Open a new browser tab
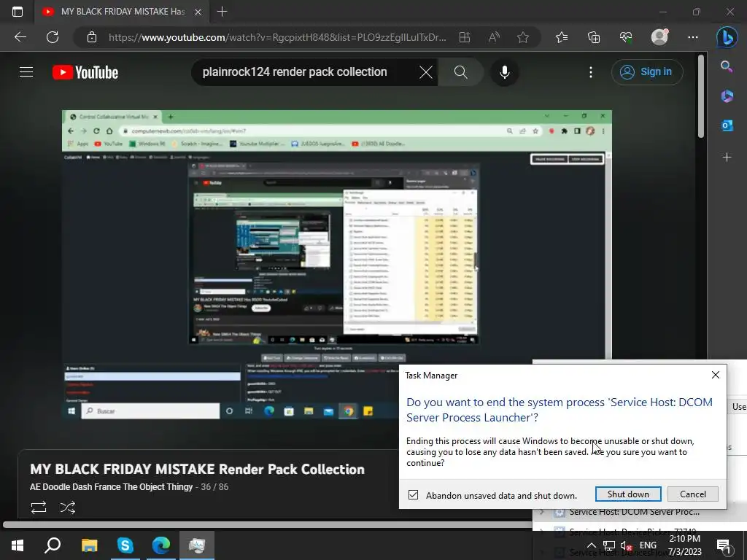This screenshot has height=560, width=747. [x=222, y=12]
